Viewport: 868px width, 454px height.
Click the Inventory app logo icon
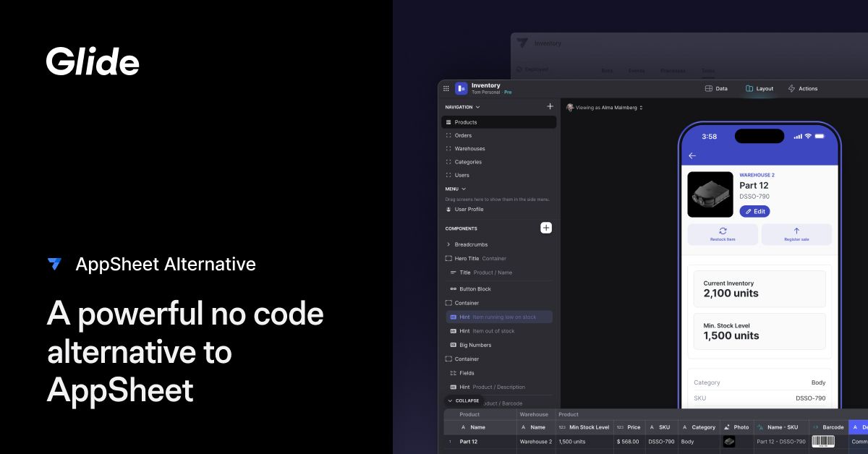[x=461, y=88]
